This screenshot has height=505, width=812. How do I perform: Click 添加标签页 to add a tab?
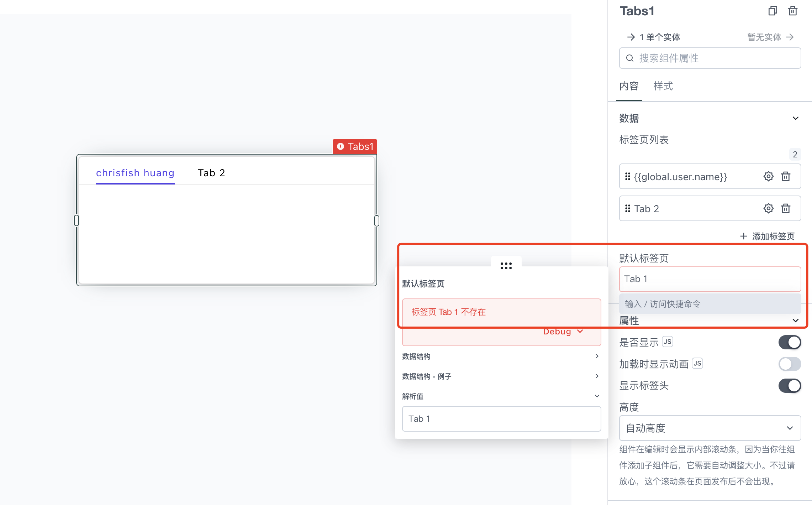pos(767,236)
